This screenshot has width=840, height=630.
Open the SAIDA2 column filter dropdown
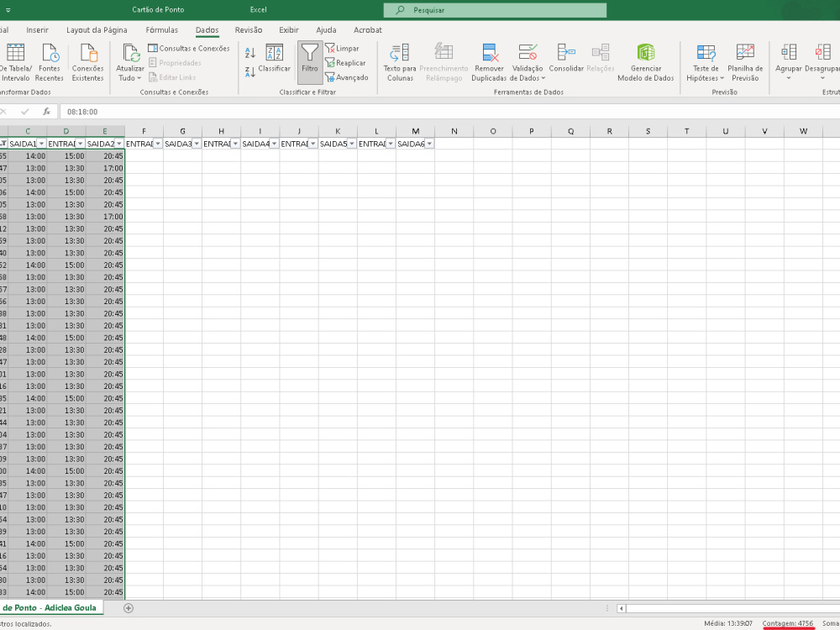(x=119, y=144)
